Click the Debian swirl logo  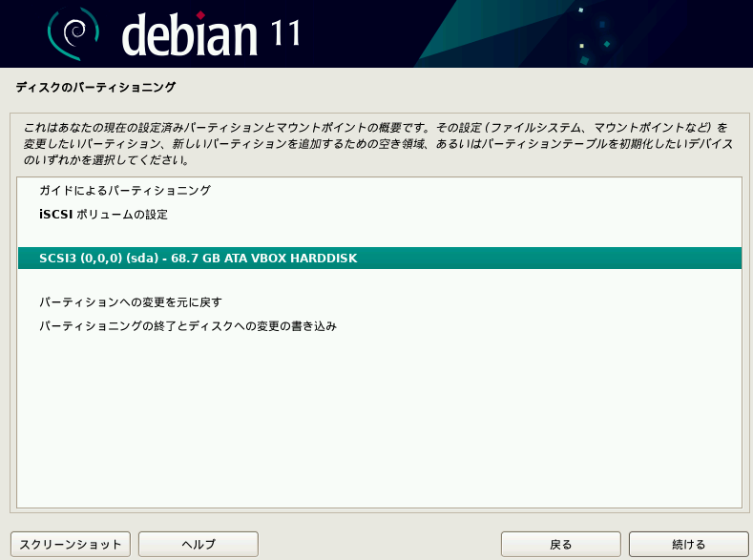pos(73,33)
